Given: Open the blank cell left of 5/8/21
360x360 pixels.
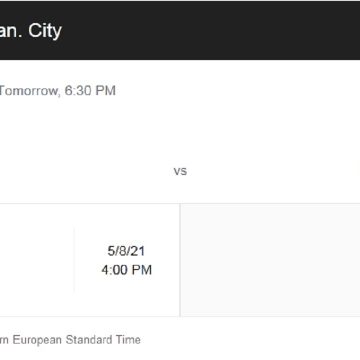Looking at the screenshot, I should click(x=37, y=260).
